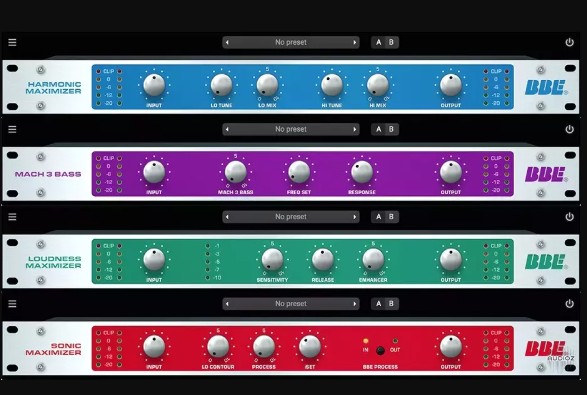This screenshot has height=395, width=587.
Task: Select previous preset for Loudness Maximizer
Action: click(x=227, y=217)
